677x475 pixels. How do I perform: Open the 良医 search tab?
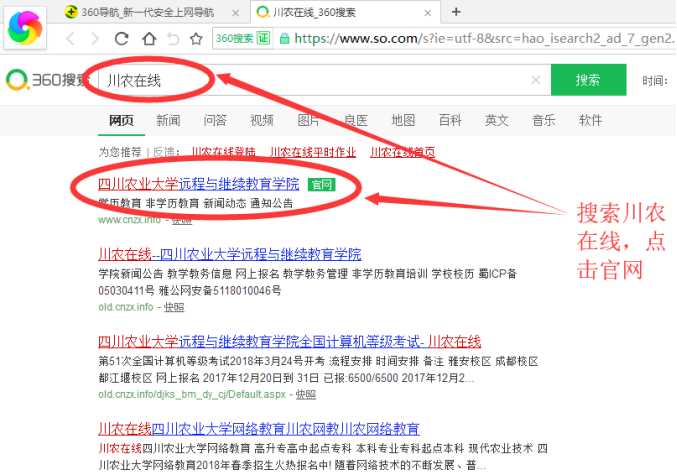tap(356, 120)
